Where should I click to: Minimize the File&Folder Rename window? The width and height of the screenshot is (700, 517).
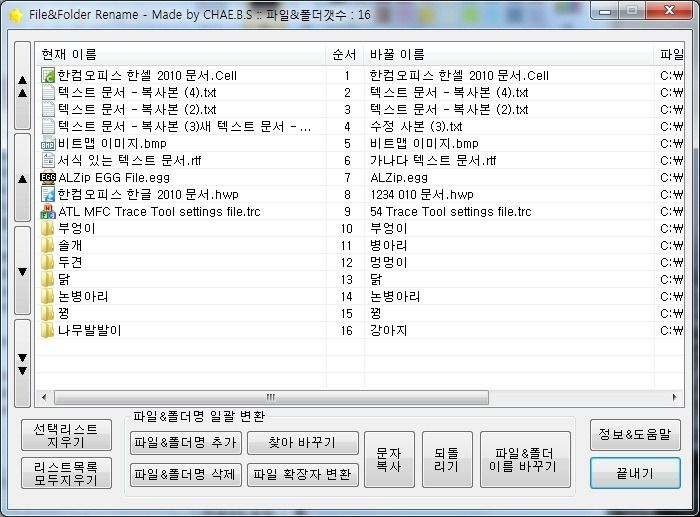605,10
